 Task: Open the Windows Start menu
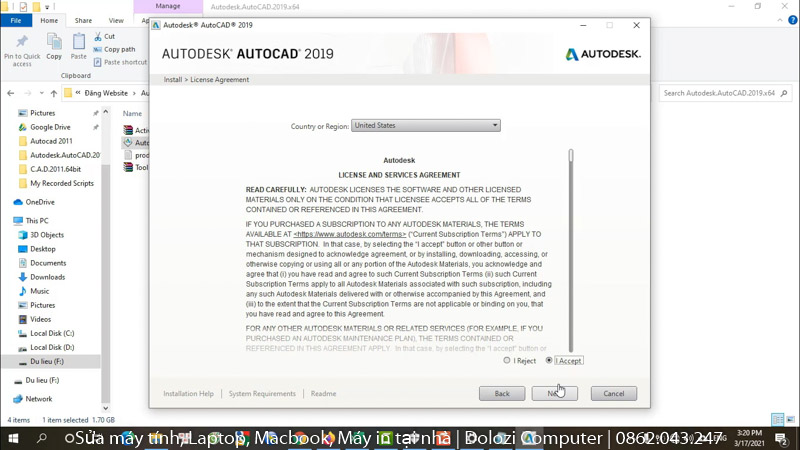13,438
